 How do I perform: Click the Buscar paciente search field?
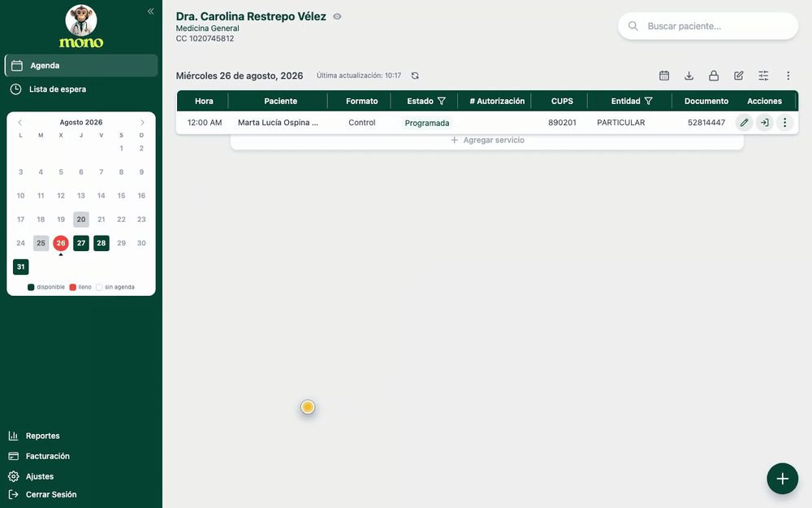coord(708,26)
